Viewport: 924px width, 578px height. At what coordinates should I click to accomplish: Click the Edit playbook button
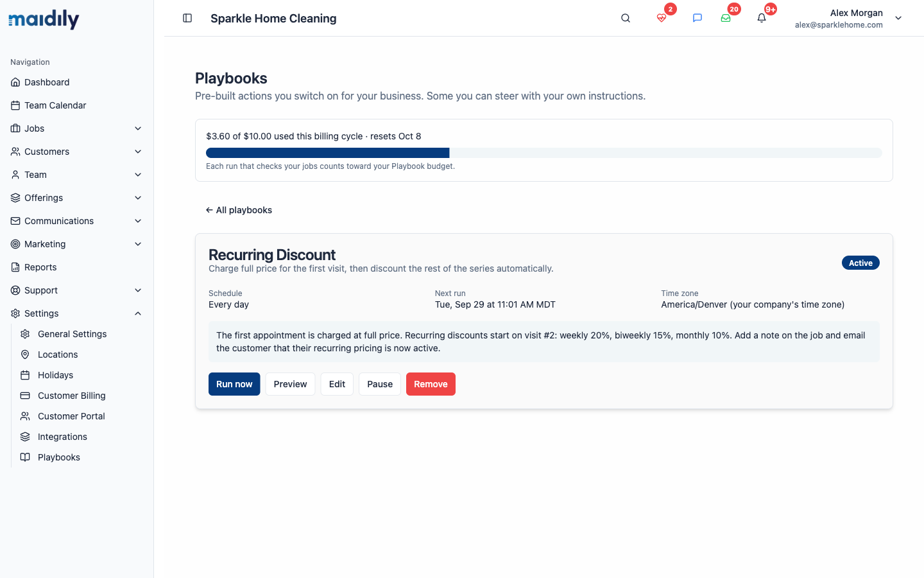[337, 384]
